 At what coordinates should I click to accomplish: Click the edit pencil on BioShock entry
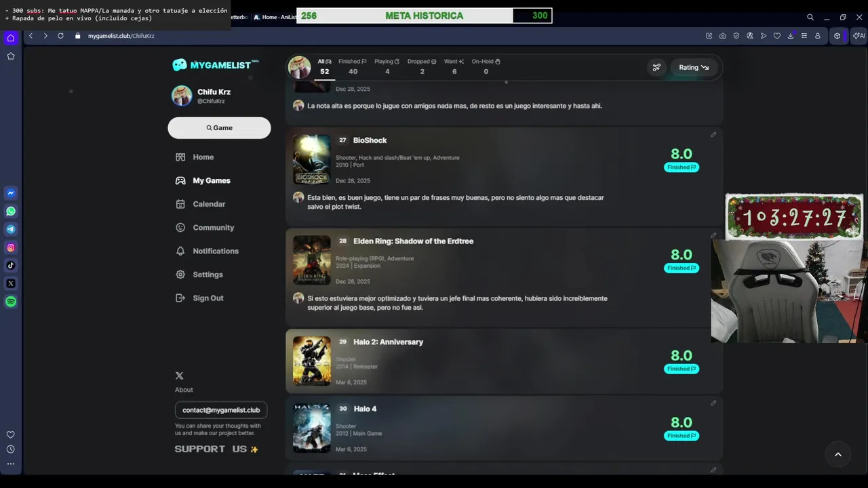(713, 134)
